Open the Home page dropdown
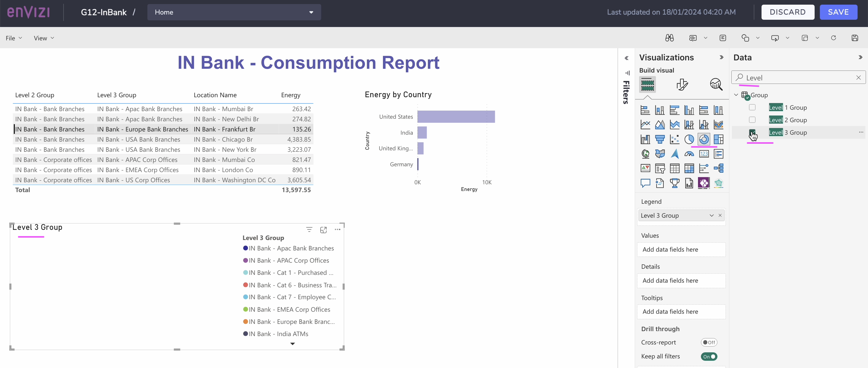 [x=311, y=12]
